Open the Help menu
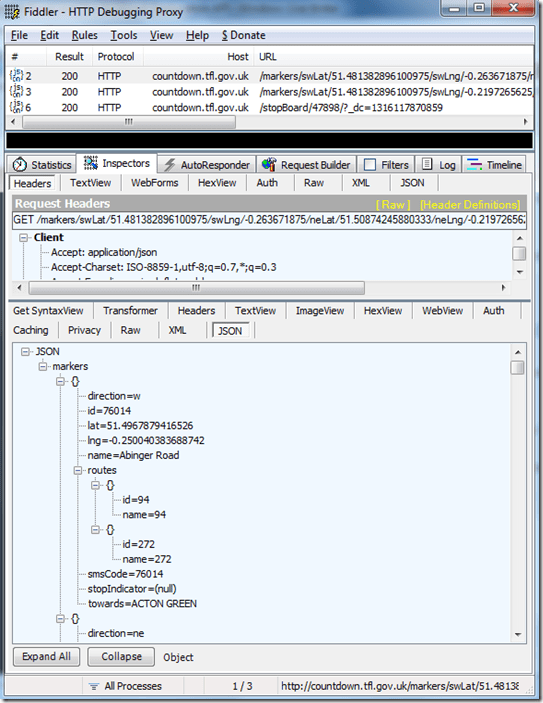 coord(197,35)
